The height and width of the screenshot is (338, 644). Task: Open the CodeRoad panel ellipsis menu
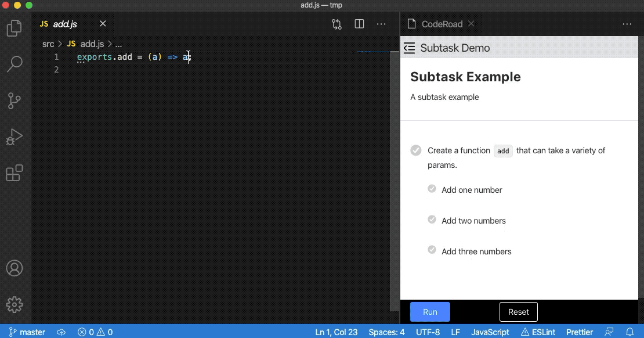[627, 24]
